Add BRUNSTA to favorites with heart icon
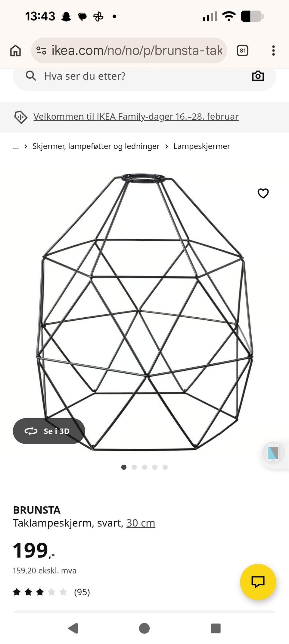The width and height of the screenshot is (289, 644). [x=263, y=193]
